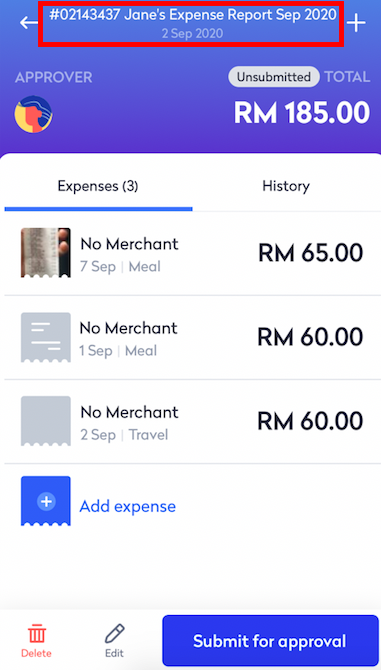Open the approver avatar
Viewport: 381px width, 670px height.
pyautogui.click(x=33, y=114)
